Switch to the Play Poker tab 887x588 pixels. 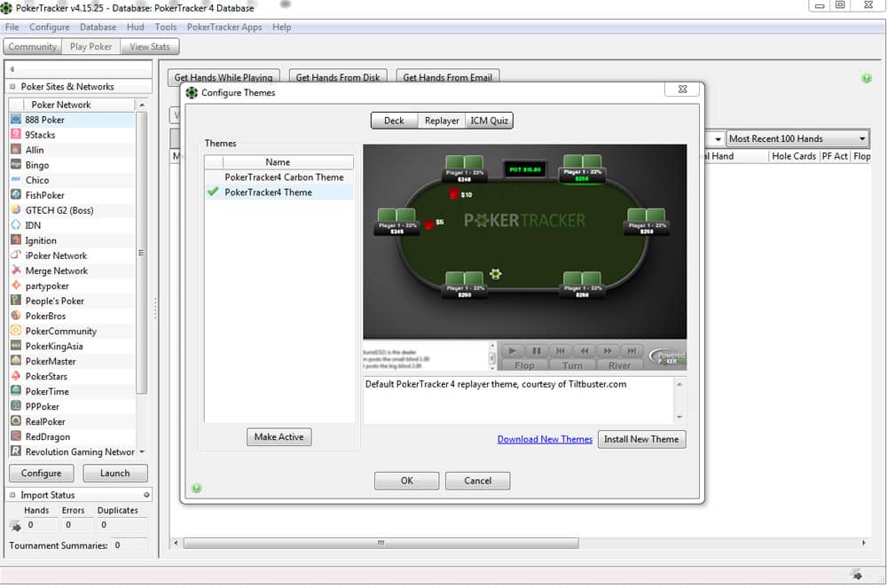[x=91, y=46]
